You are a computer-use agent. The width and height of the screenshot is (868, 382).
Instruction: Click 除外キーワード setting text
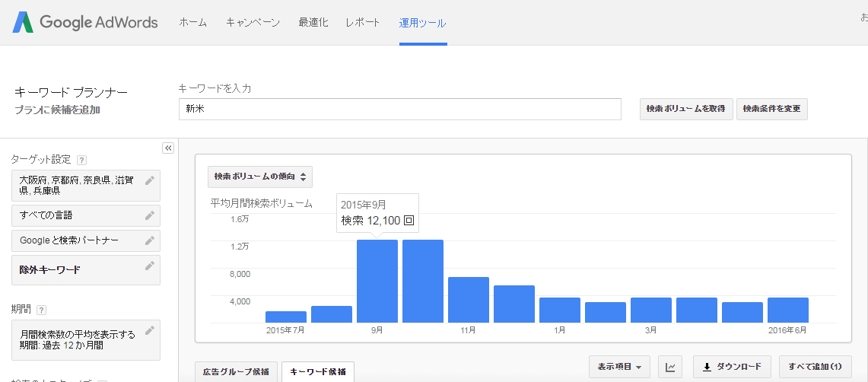coord(49,270)
